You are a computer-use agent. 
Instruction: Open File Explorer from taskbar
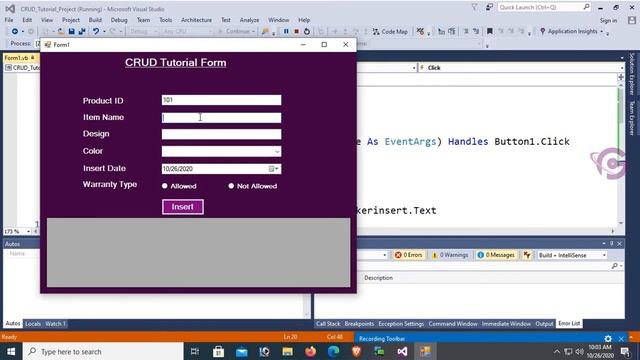pyautogui.click(x=287, y=351)
